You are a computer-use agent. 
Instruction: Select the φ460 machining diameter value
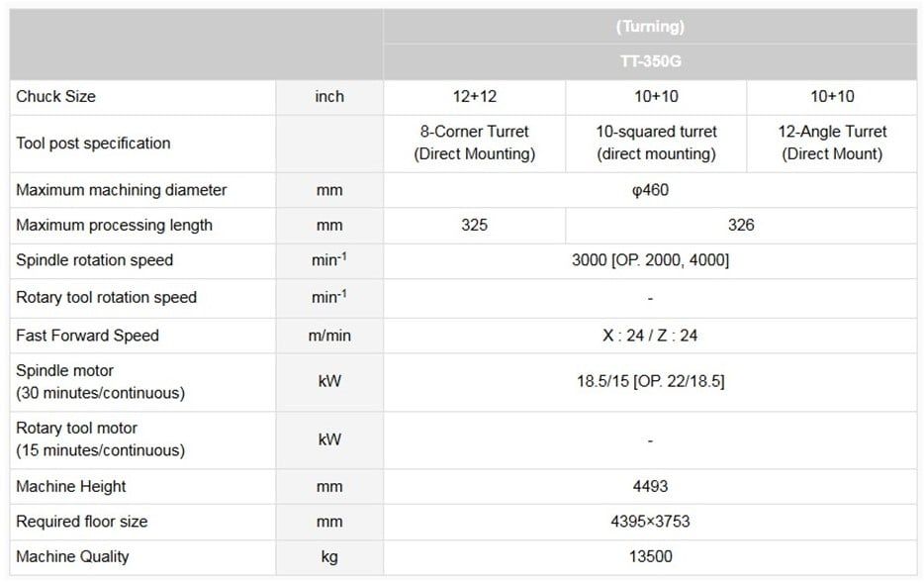650,190
